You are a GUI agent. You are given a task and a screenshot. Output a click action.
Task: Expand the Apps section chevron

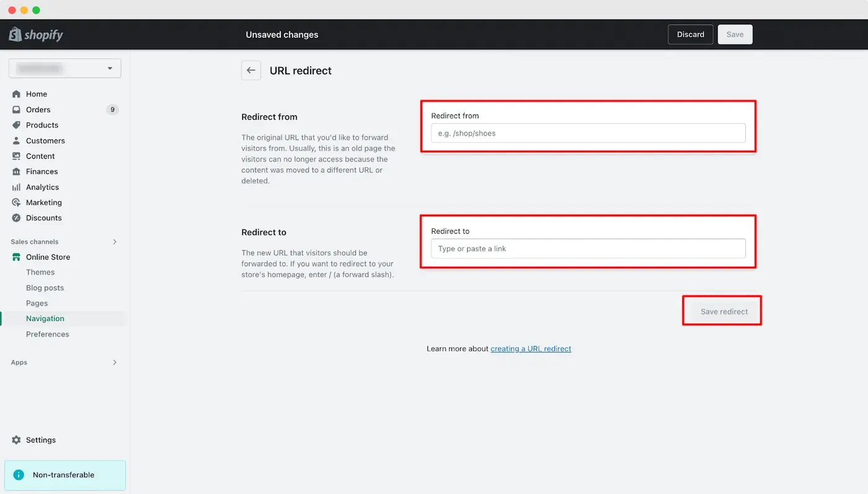click(115, 363)
